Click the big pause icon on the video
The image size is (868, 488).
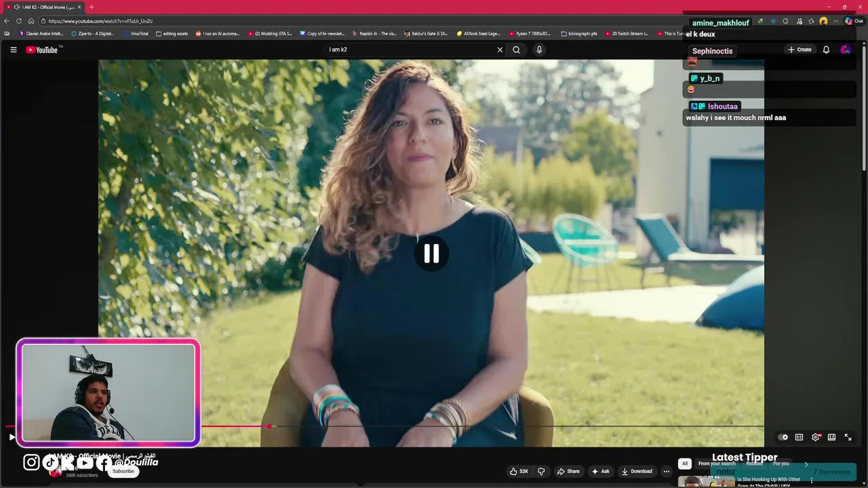pyautogui.click(x=432, y=253)
